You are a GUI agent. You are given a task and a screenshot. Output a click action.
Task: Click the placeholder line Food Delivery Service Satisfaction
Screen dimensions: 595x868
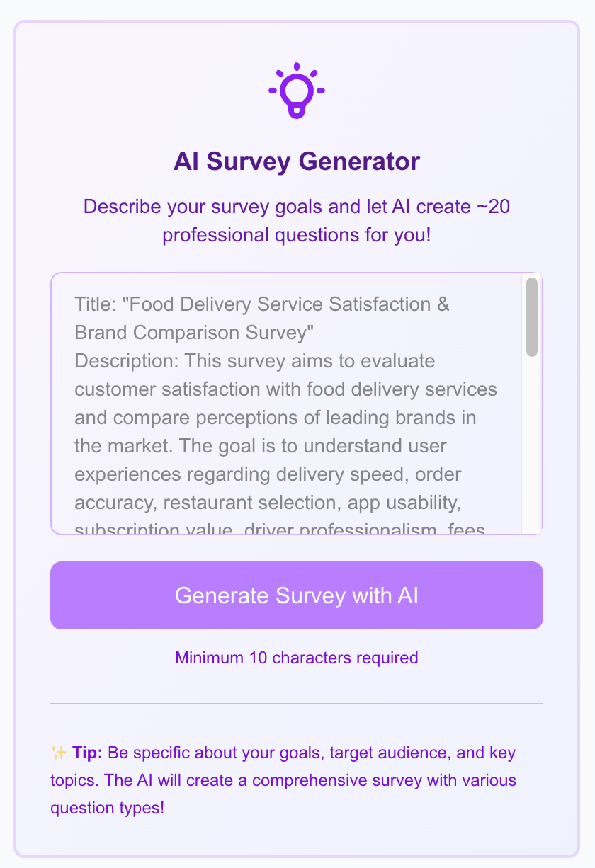point(262,304)
